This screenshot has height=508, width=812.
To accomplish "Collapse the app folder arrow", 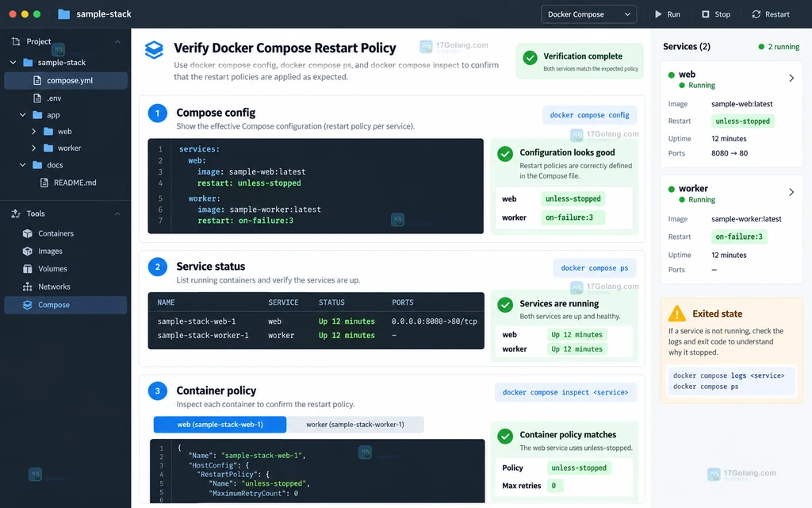I will click(x=23, y=114).
